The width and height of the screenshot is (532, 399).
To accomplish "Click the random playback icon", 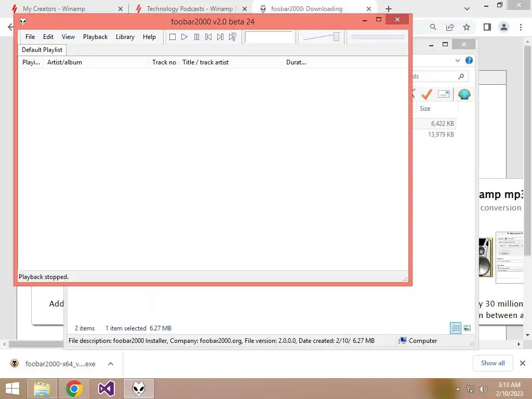I will pos(232,37).
